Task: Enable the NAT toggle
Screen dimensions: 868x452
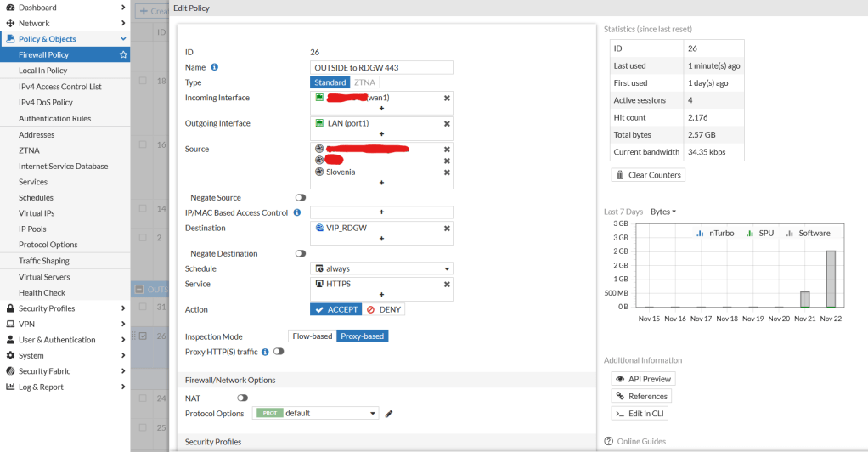Action: [x=242, y=398]
